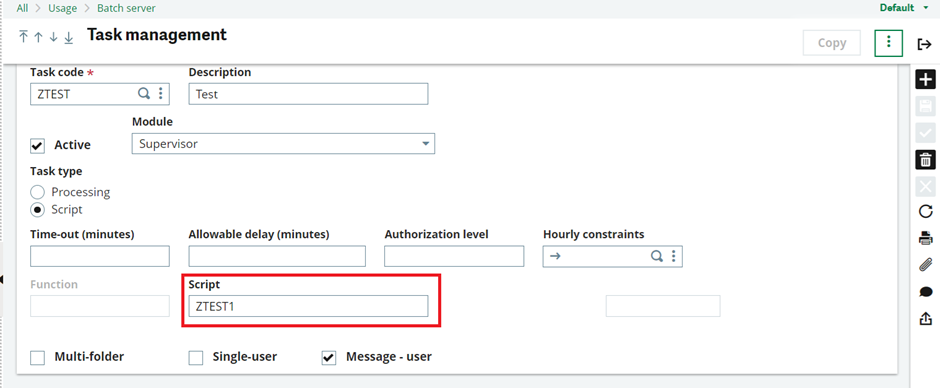
Task: Click the export share icon
Action: click(x=926, y=318)
